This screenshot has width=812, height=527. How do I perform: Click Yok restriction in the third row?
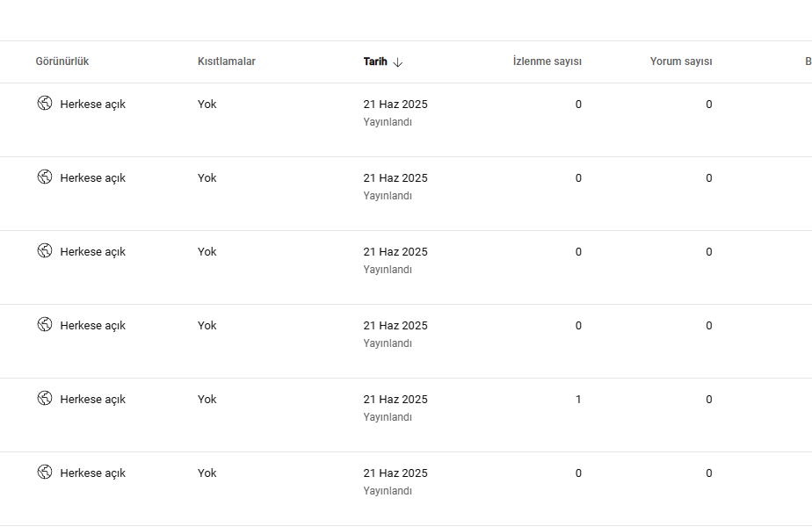coord(207,251)
